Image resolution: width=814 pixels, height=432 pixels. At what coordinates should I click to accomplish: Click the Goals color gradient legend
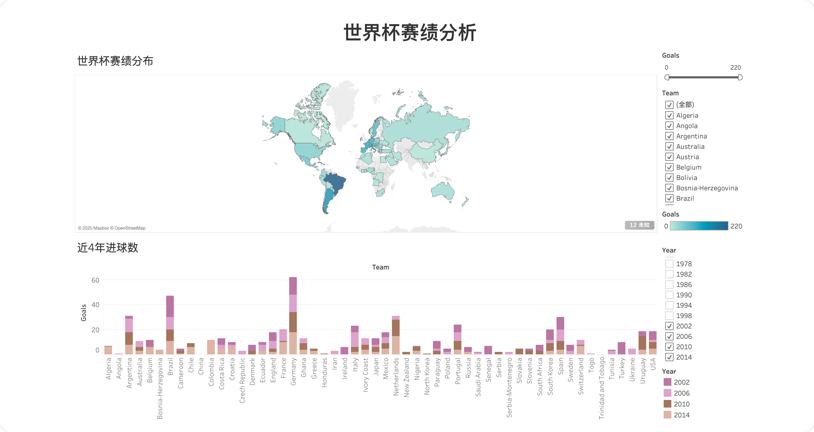pos(698,226)
